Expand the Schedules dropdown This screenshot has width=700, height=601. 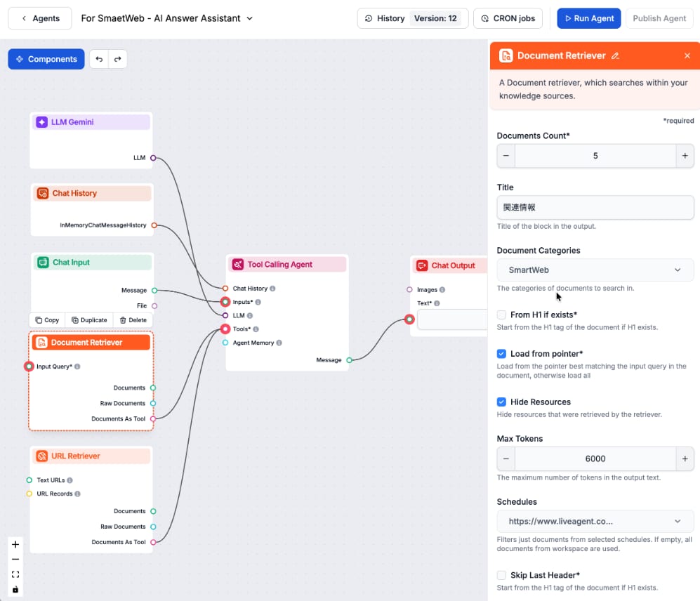coord(595,522)
